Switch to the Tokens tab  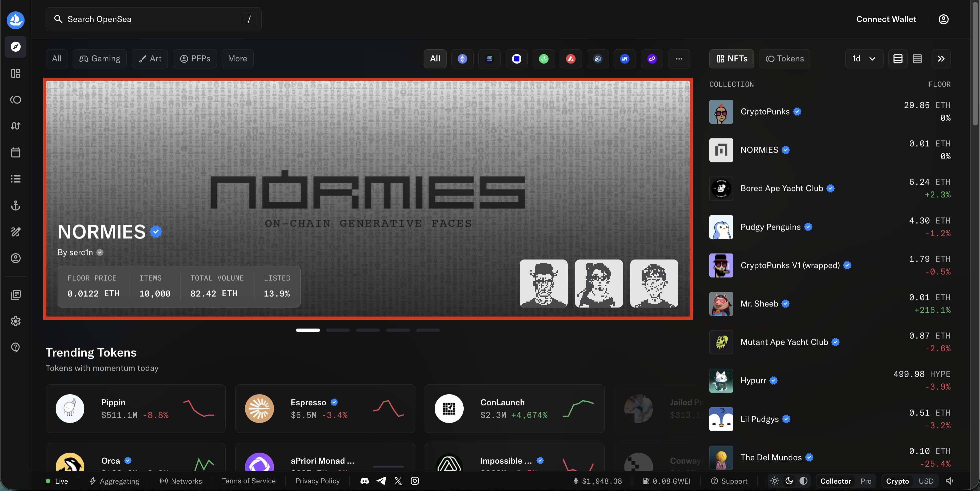(784, 59)
